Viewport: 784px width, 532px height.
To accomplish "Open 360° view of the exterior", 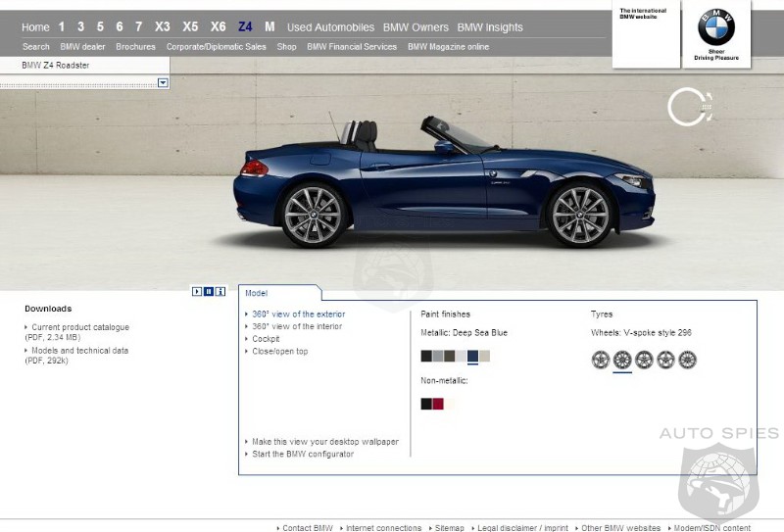I will pyautogui.click(x=299, y=314).
